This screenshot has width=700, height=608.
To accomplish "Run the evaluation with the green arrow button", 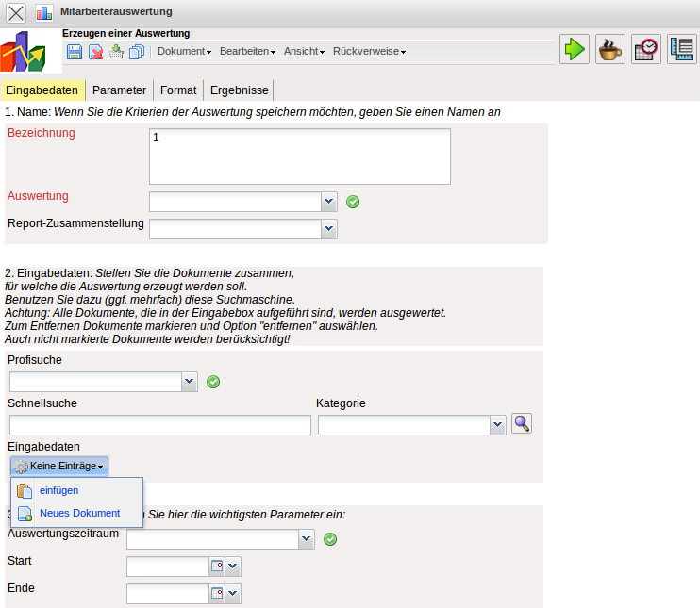I will coord(575,49).
